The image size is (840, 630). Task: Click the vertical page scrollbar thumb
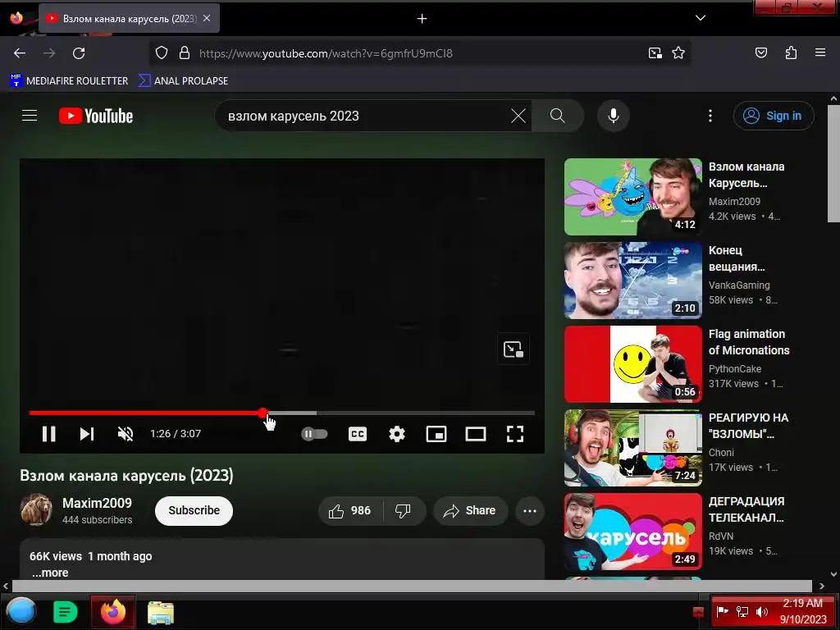[x=833, y=163]
